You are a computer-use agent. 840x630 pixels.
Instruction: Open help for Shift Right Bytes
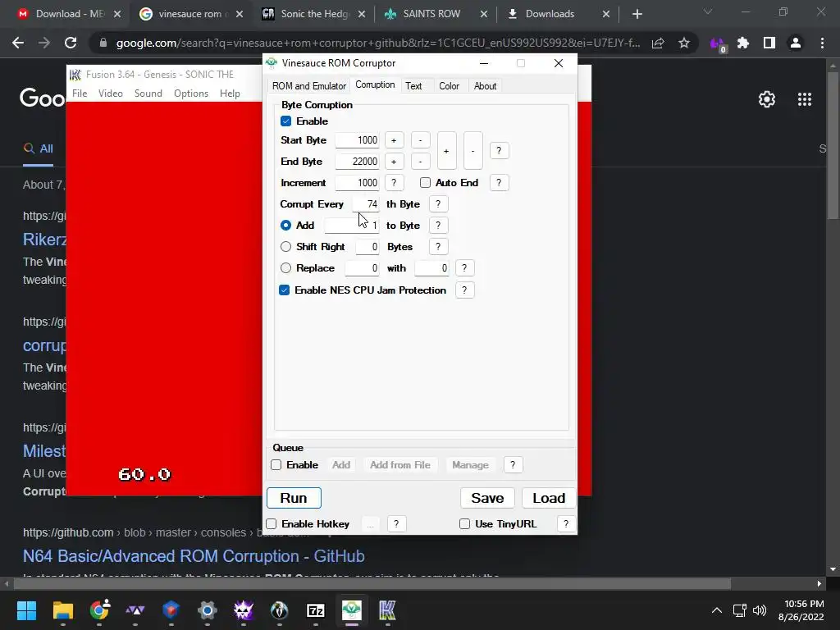tap(438, 247)
